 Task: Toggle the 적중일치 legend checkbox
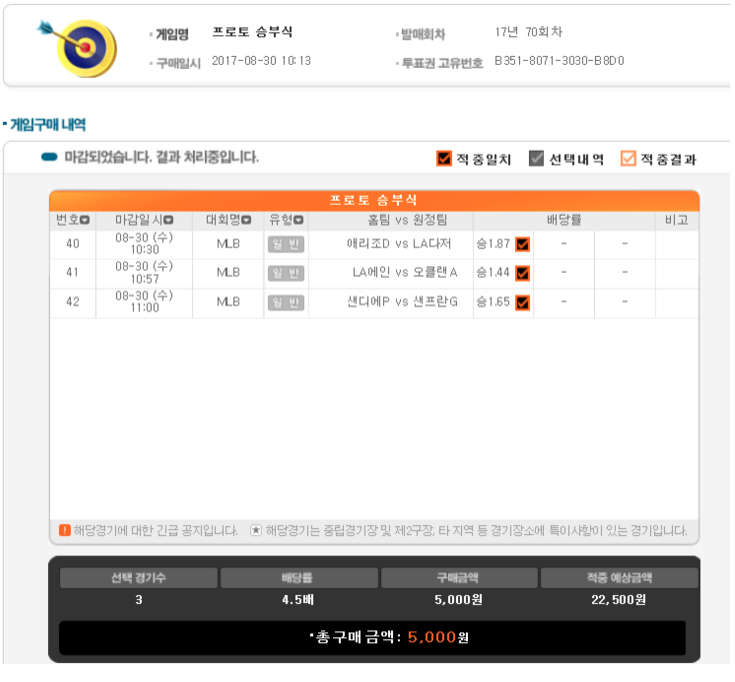coord(443,158)
